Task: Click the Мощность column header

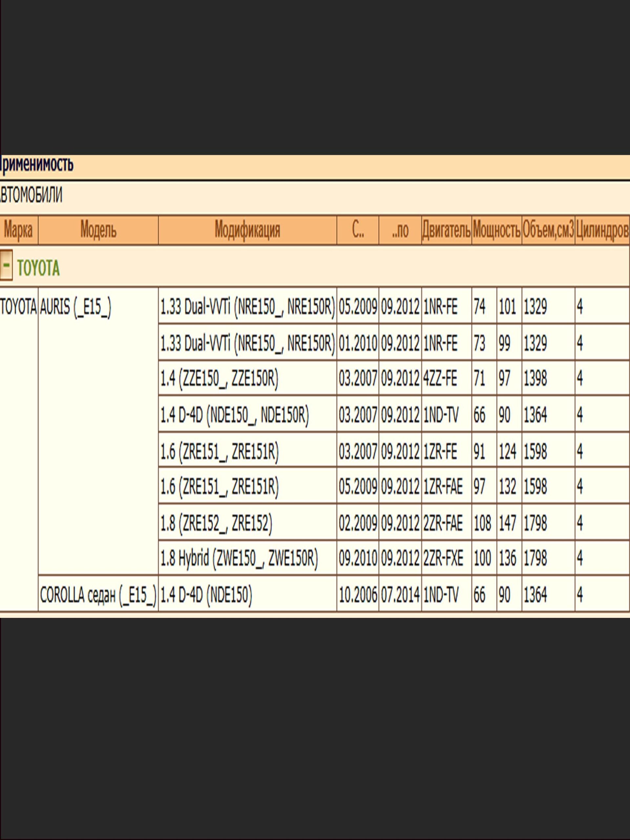Action: [496, 230]
